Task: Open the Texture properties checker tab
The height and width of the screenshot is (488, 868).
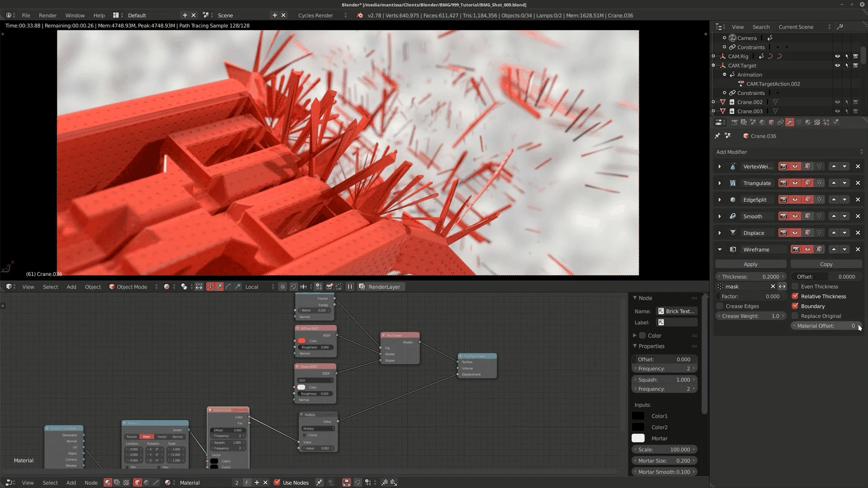Action: click(817, 122)
